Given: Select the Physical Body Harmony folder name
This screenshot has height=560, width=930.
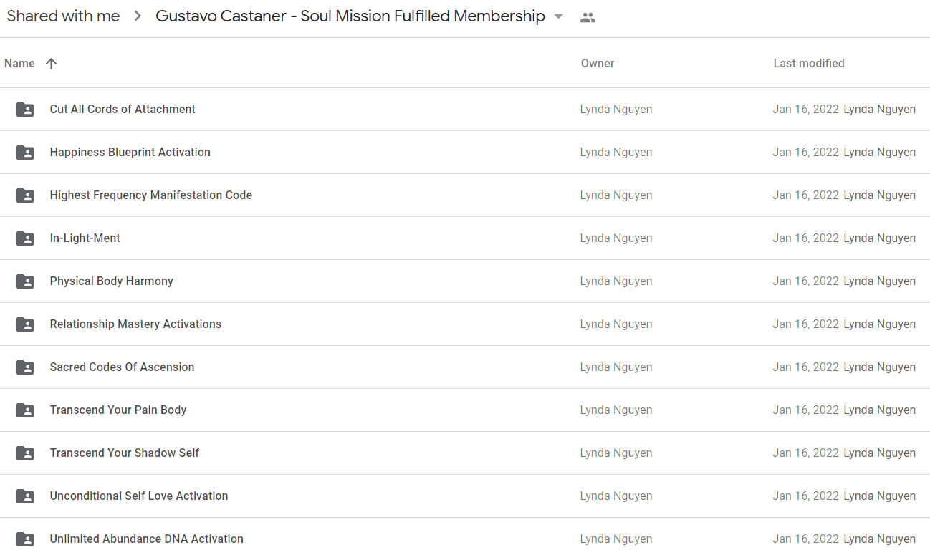Looking at the screenshot, I should [112, 281].
